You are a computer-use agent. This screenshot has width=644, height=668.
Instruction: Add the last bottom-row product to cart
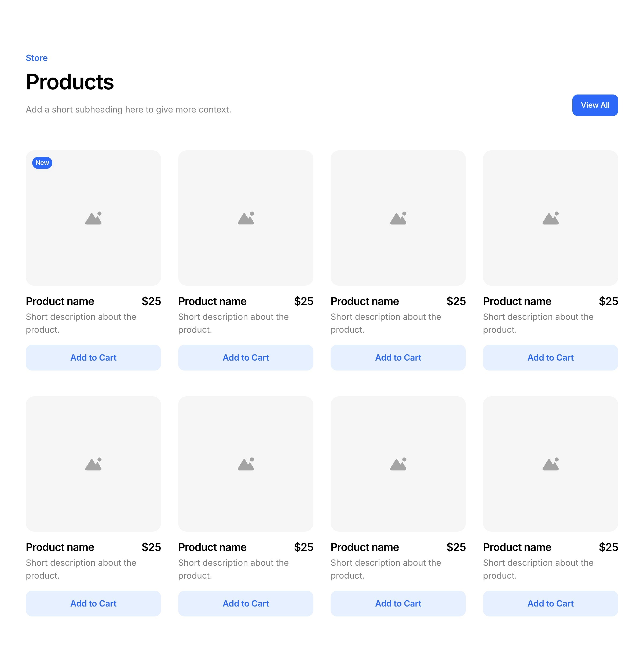click(x=550, y=603)
